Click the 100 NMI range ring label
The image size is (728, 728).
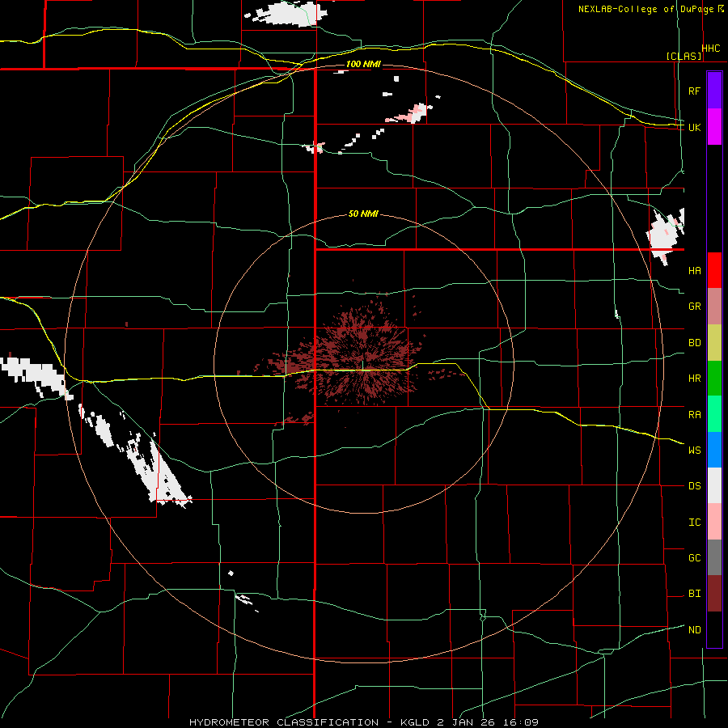click(363, 64)
